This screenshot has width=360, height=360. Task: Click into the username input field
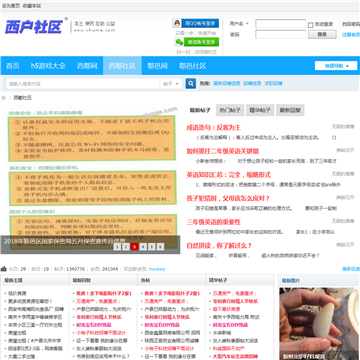tap(280, 24)
